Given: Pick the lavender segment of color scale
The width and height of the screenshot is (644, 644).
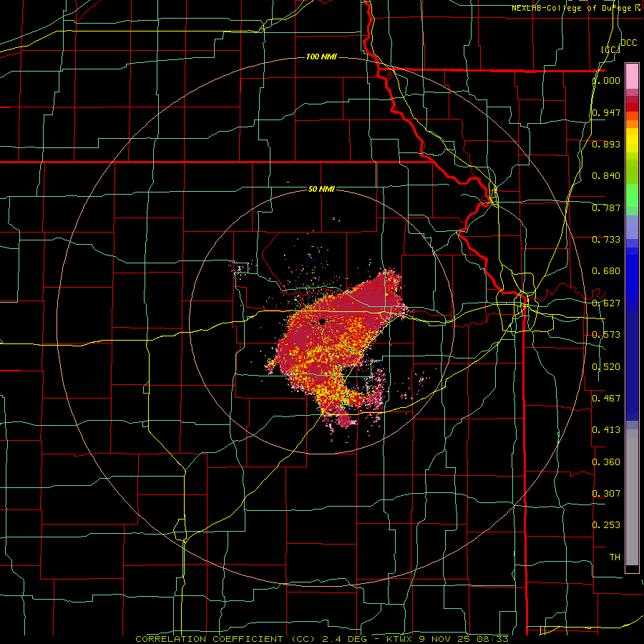Looking at the screenshot, I should 632,227.
